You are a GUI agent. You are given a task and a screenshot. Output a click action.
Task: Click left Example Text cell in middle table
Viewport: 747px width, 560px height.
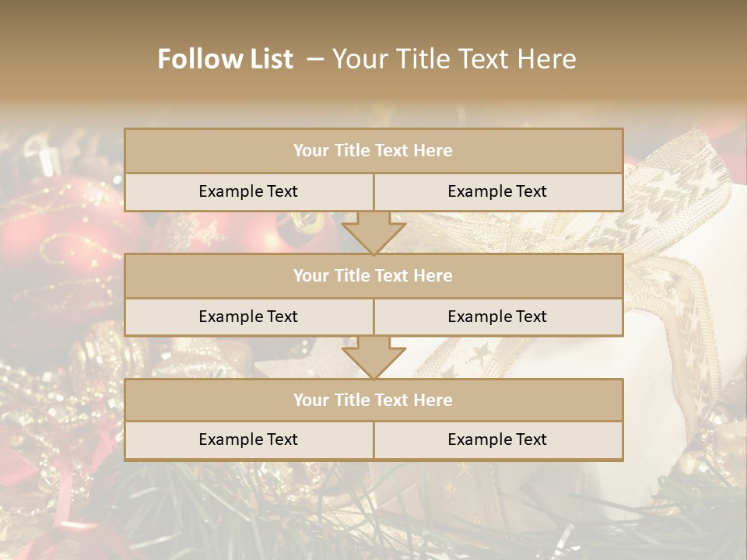(248, 317)
